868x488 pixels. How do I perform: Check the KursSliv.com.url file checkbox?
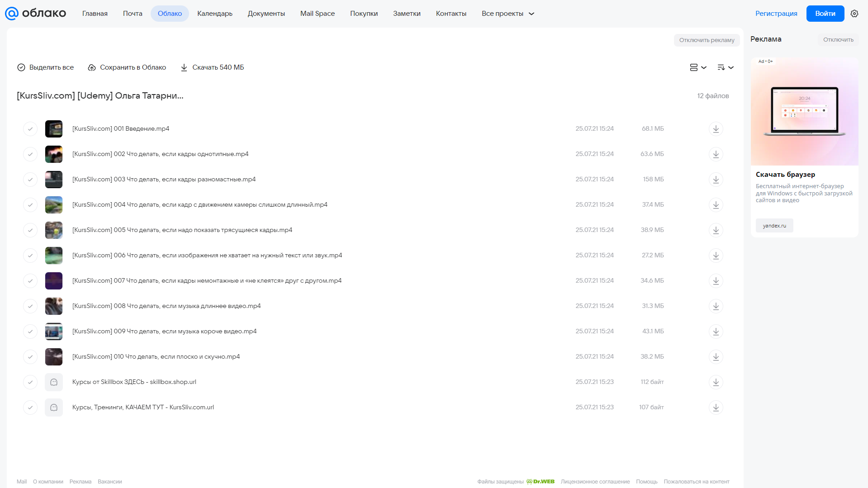click(x=30, y=407)
